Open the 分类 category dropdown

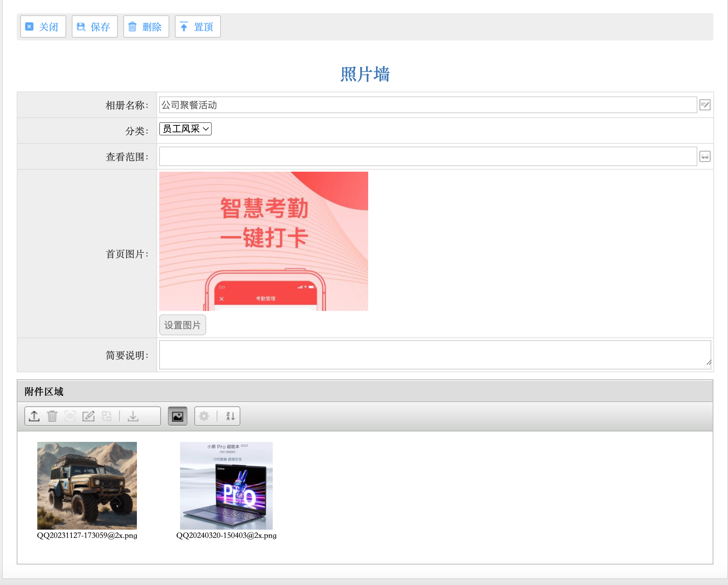pos(185,129)
